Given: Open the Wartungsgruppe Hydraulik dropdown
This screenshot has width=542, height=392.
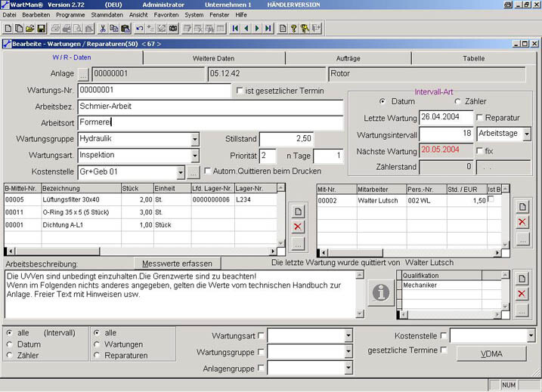Looking at the screenshot, I should click(x=195, y=139).
